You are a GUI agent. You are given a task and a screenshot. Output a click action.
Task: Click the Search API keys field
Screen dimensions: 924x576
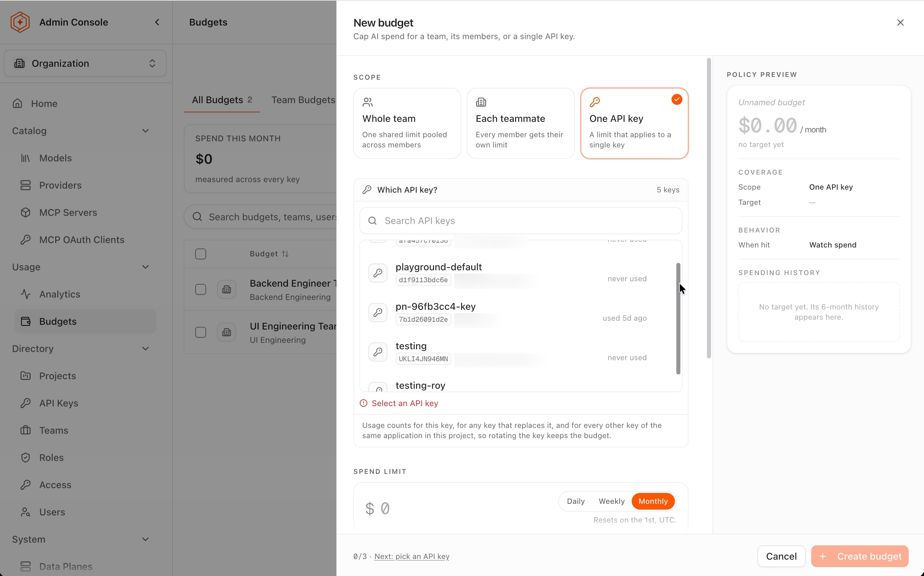coord(521,221)
